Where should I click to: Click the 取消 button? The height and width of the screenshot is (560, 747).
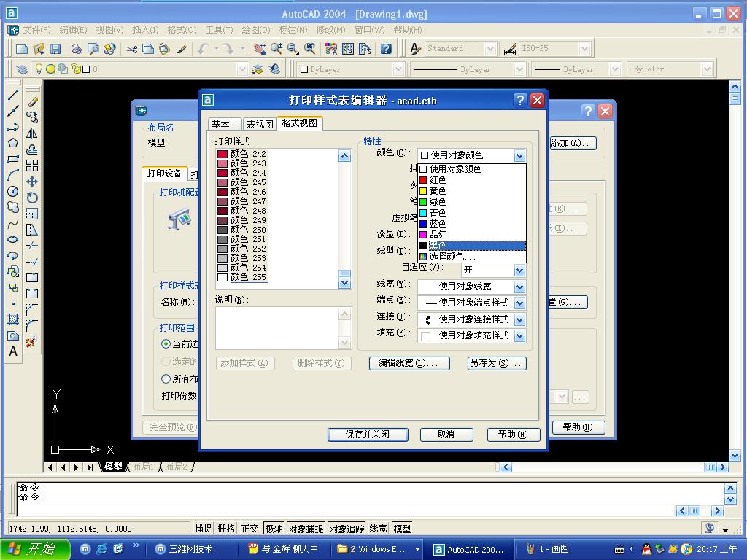click(446, 435)
